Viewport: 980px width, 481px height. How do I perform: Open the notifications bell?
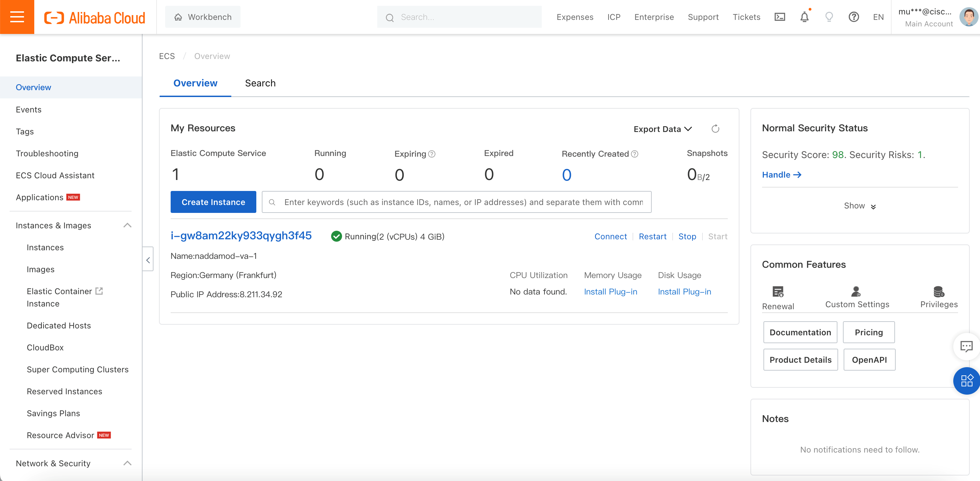[804, 17]
